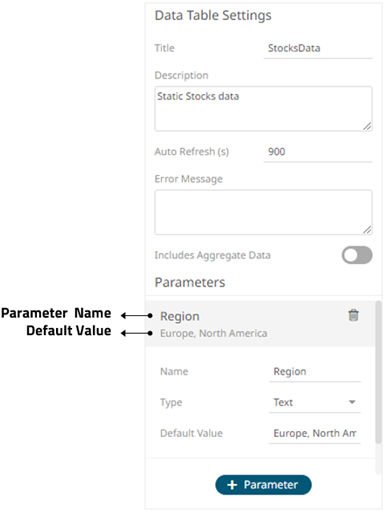The width and height of the screenshot is (386, 512).
Task: Click the Error Message box resize handle
Action: click(x=367, y=230)
